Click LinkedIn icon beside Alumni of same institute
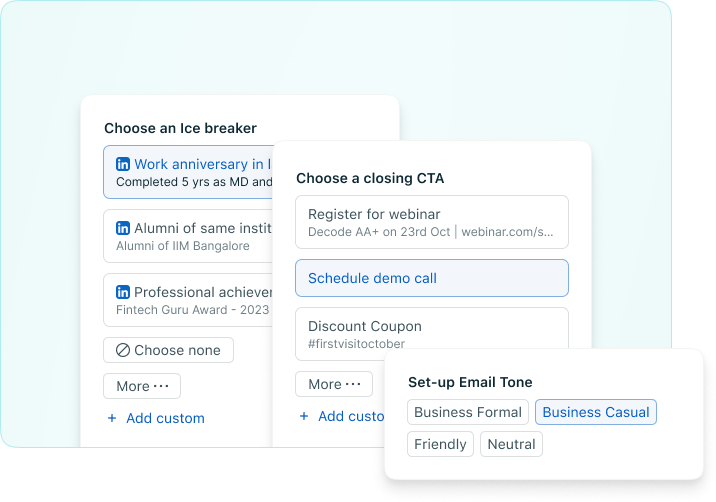The height and width of the screenshot is (502, 716). point(123,228)
